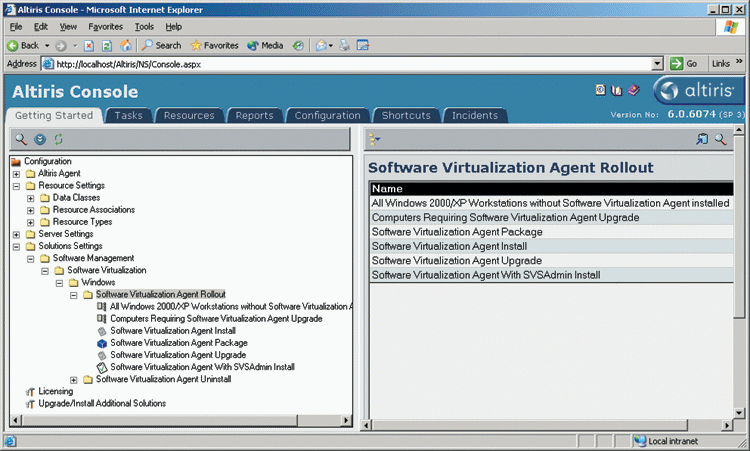This screenshot has height=451, width=750.
Task: Open the Favorites menu
Action: (105, 27)
